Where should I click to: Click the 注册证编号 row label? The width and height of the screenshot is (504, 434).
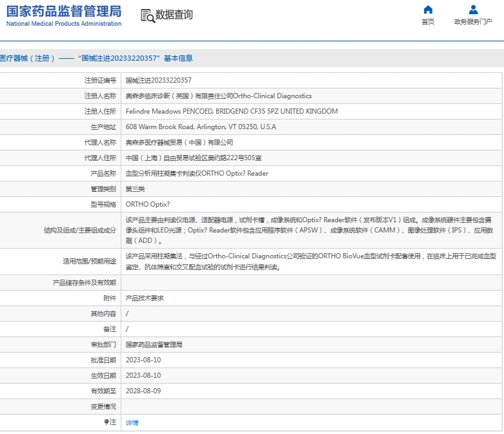tap(100, 81)
